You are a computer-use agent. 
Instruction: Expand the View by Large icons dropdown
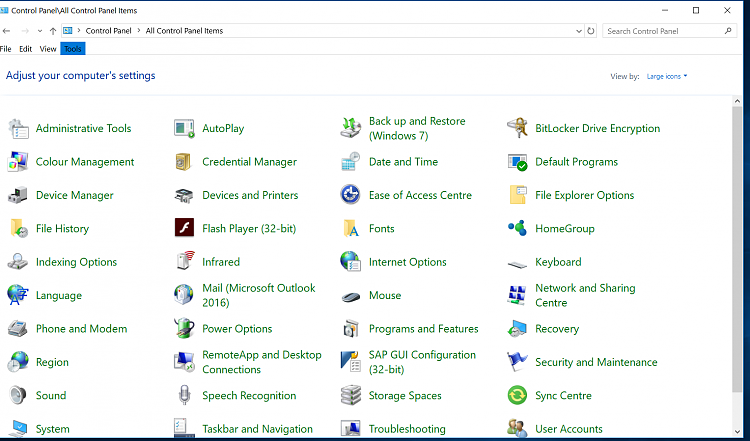pyautogui.click(x=667, y=76)
